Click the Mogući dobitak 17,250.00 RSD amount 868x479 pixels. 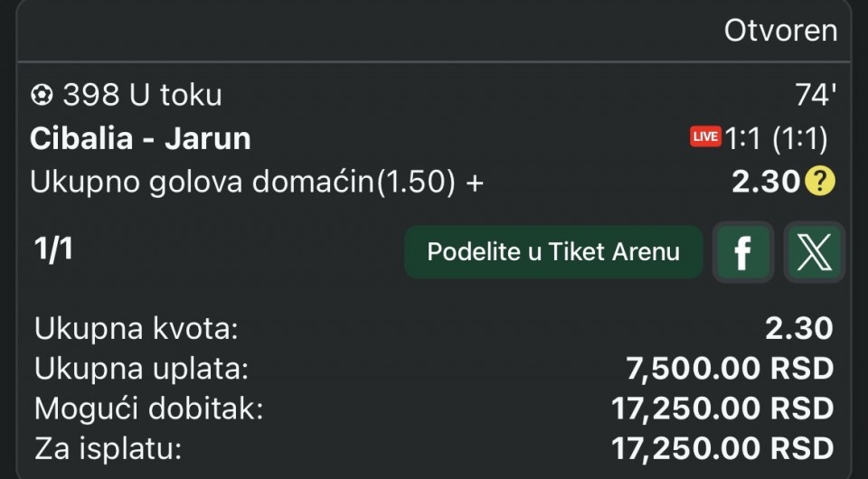pyautogui.click(x=722, y=409)
